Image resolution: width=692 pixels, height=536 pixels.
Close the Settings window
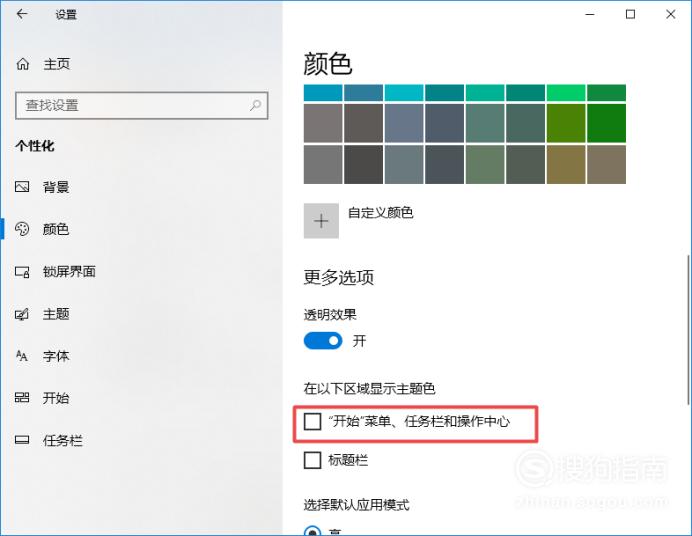click(x=671, y=15)
